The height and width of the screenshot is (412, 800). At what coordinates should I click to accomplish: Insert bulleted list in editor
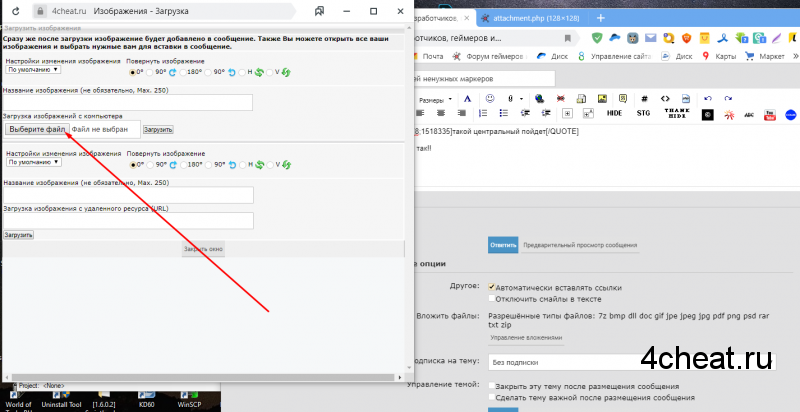[504, 113]
